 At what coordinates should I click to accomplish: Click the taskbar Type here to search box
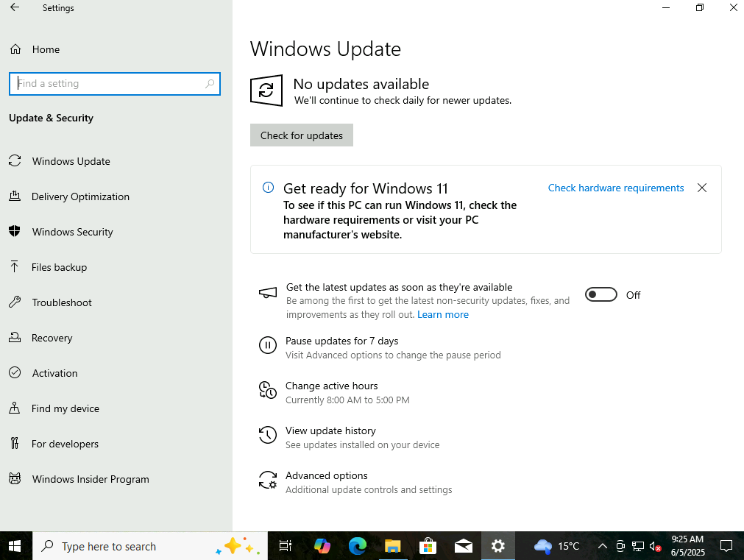click(x=150, y=546)
